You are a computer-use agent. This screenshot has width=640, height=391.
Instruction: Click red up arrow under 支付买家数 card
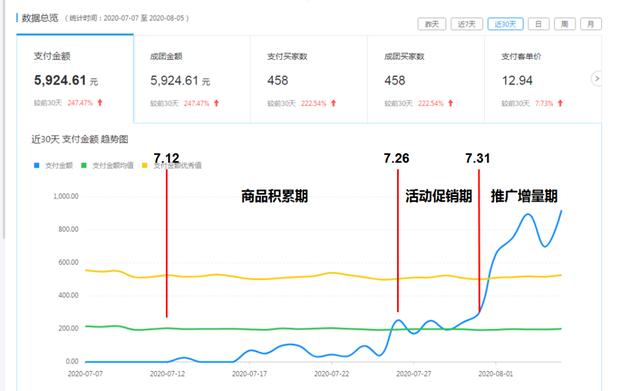tap(333, 103)
